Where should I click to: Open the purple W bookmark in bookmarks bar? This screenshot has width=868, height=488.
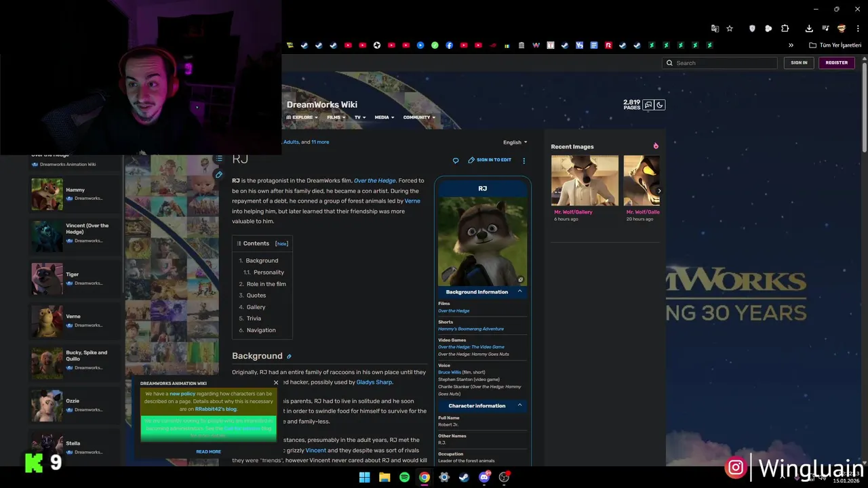click(536, 45)
